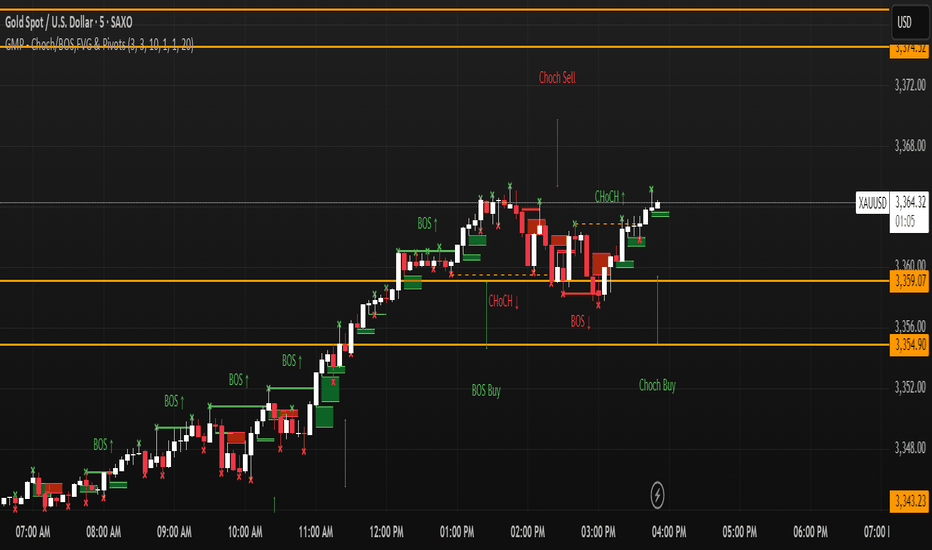Click the red Choch Sell signal label

[557, 77]
